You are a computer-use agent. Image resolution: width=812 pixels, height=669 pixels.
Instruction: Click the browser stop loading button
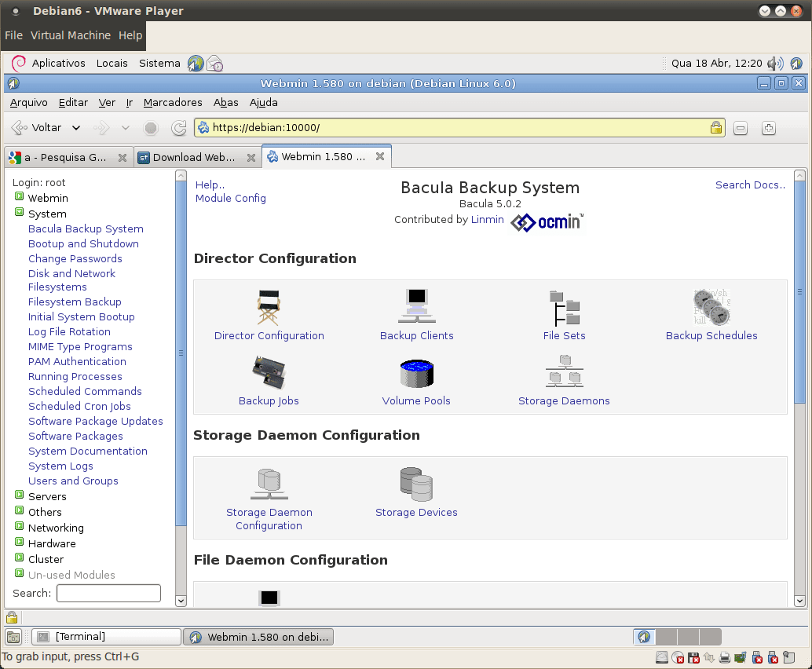point(151,128)
